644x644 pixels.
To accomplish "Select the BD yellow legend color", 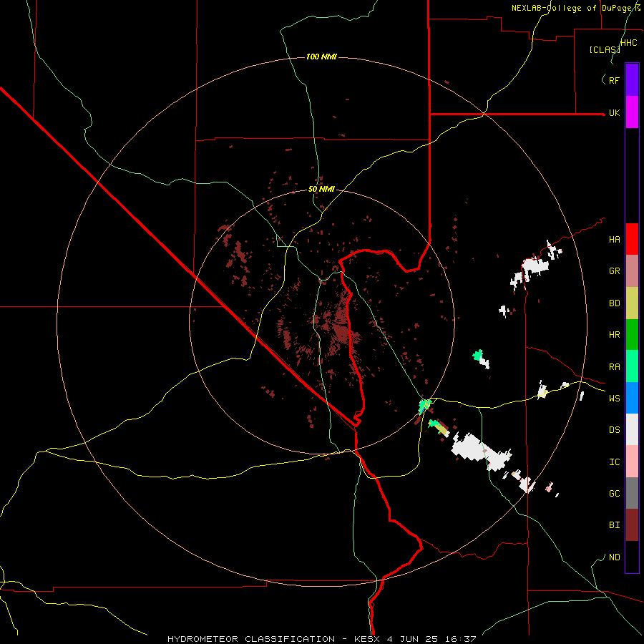I will pyautogui.click(x=632, y=303).
